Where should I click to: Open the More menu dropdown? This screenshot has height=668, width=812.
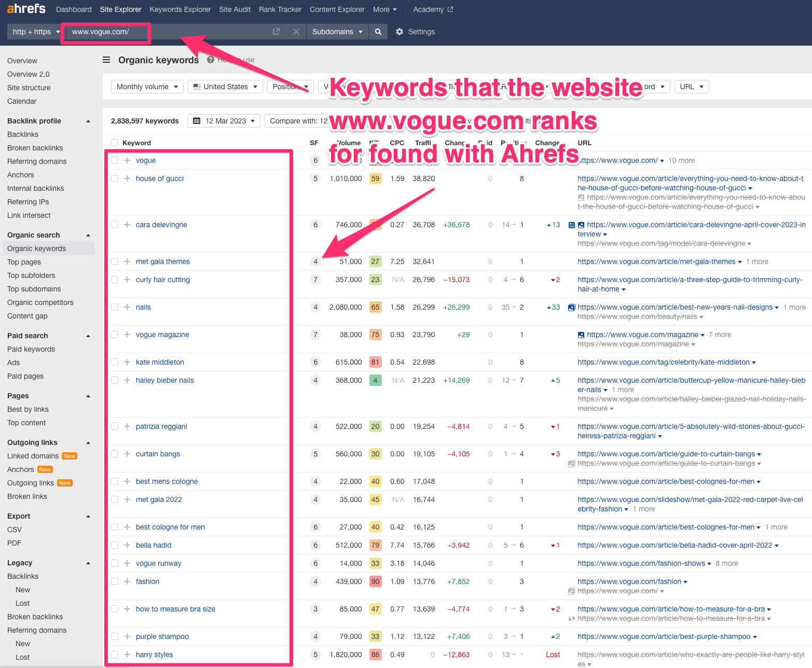385,9
